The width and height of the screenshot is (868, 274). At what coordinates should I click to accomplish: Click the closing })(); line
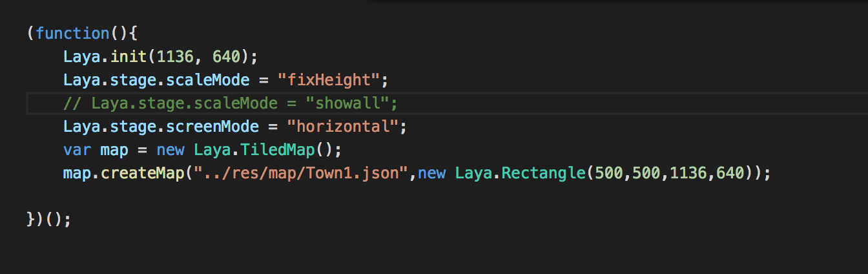pos(49,220)
